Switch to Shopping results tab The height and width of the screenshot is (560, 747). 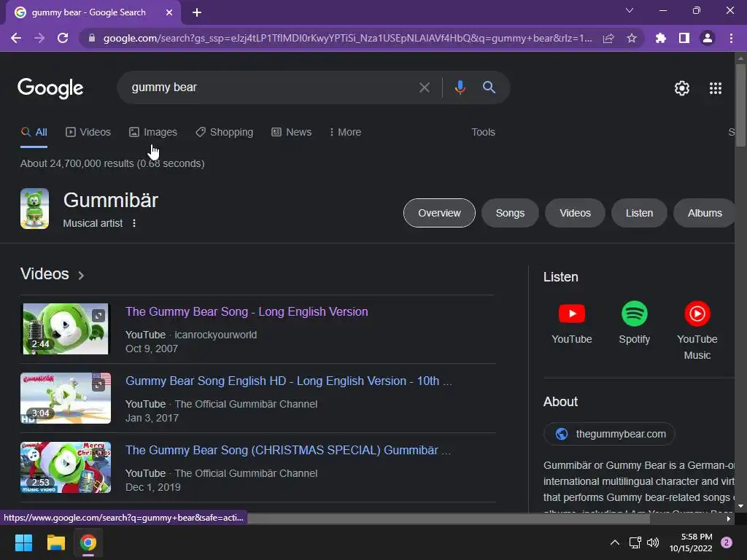pos(225,133)
